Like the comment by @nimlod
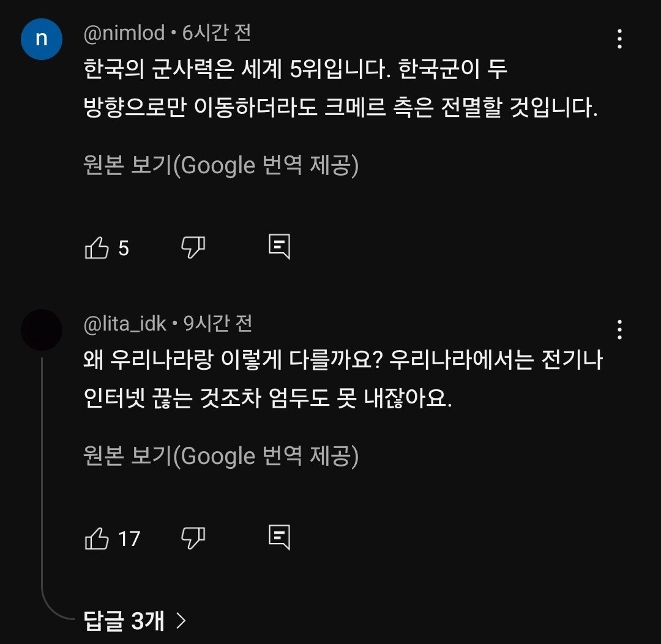This screenshot has width=661, height=644. [x=97, y=248]
